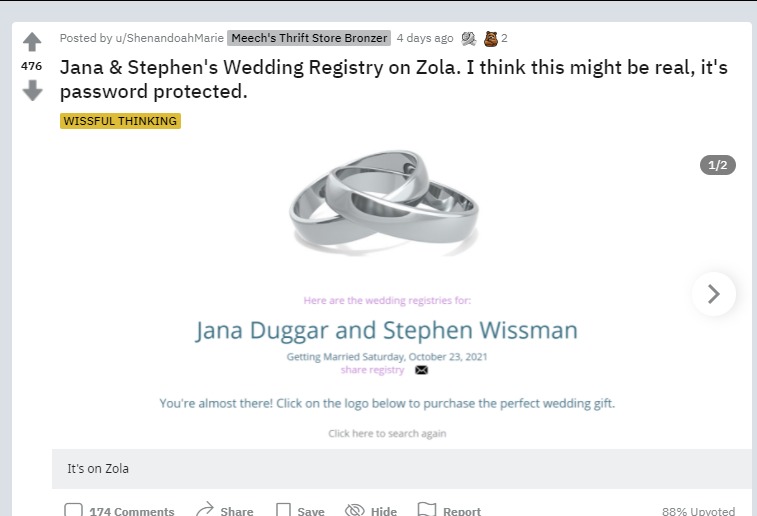Click the "share registry" link
The width and height of the screenshot is (757, 516).
(x=372, y=370)
